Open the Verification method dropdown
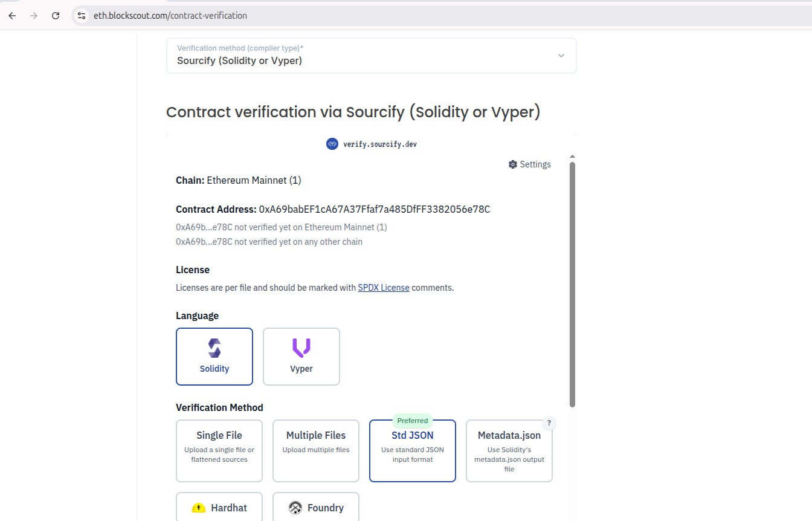812x521 pixels. tap(372, 56)
